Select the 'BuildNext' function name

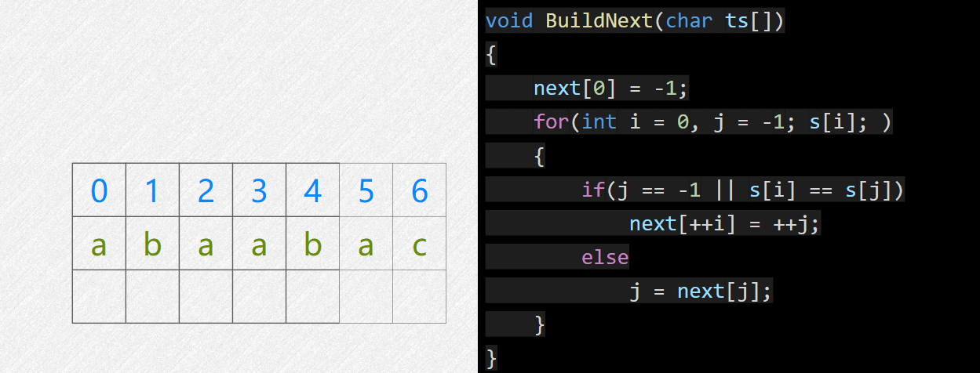(x=599, y=20)
